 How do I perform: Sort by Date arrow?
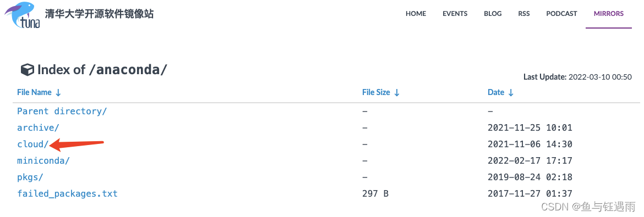(x=510, y=93)
